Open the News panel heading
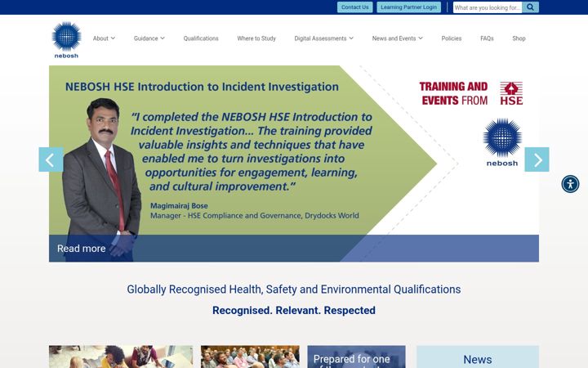Viewport: 588px width, 368px height. tap(478, 359)
